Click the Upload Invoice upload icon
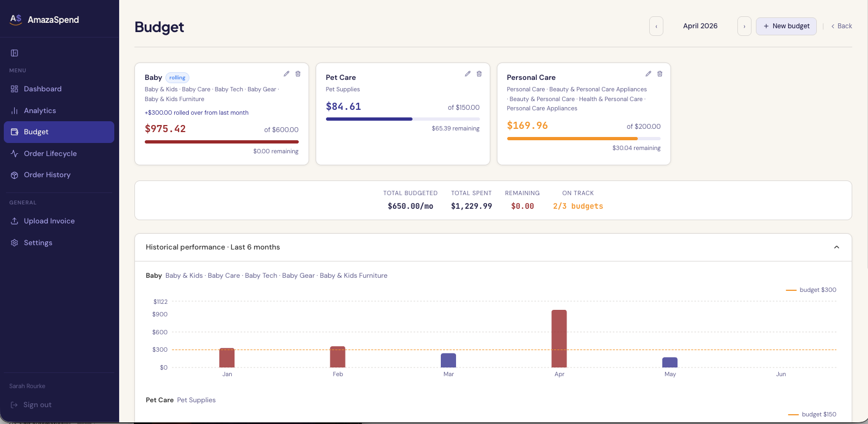The width and height of the screenshot is (868, 424). click(15, 221)
